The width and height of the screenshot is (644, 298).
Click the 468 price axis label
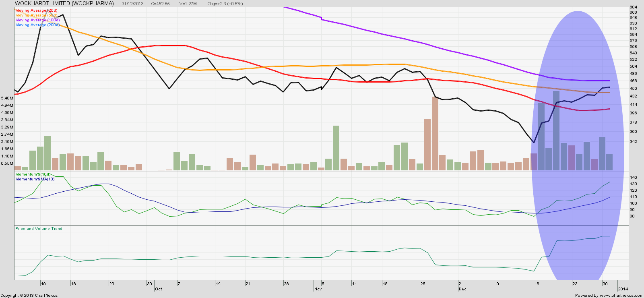(x=633, y=81)
